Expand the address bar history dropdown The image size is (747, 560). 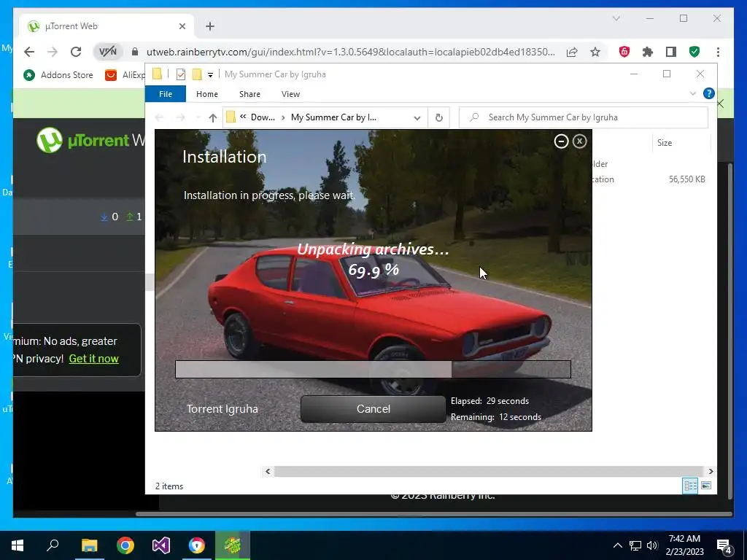[x=417, y=117]
